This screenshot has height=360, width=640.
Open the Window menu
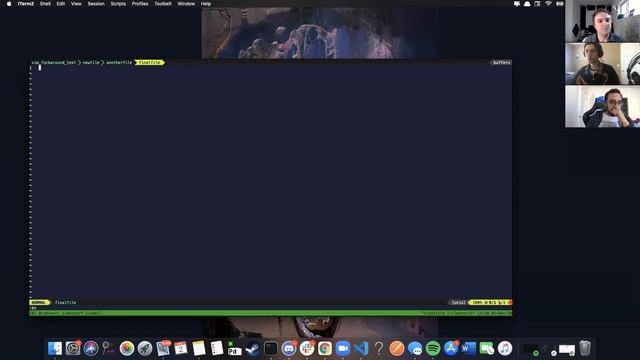tap(186, 4)
